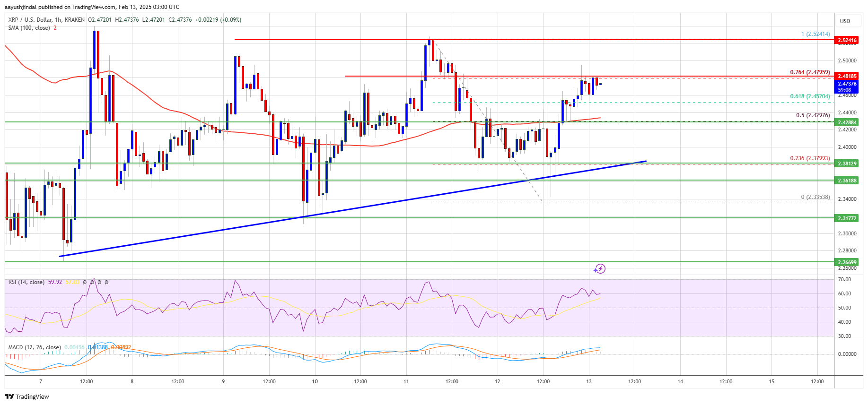The height and width of the screenshot is (405, 868).
Task: Click the green 2.26699 price label
Action: coord(847,262)
